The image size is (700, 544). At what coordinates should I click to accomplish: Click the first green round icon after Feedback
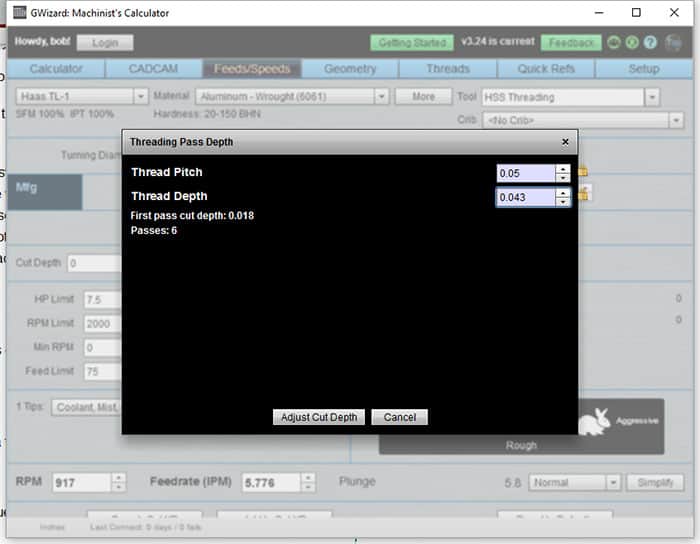[x=614, y=42]
